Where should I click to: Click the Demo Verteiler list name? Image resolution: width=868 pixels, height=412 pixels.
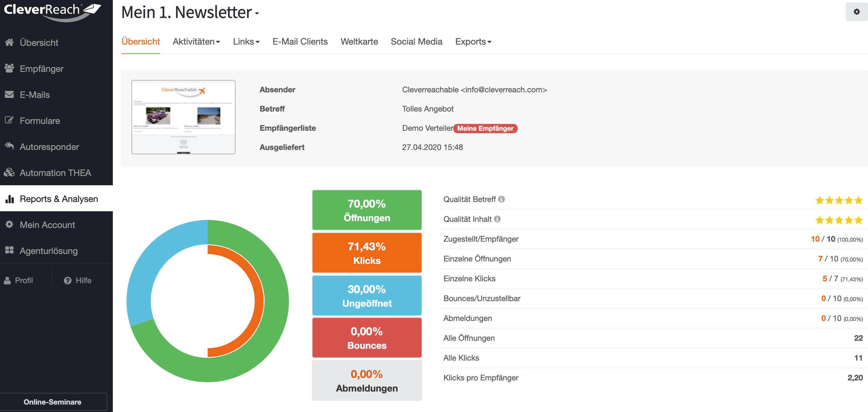[x=427, y=128]
